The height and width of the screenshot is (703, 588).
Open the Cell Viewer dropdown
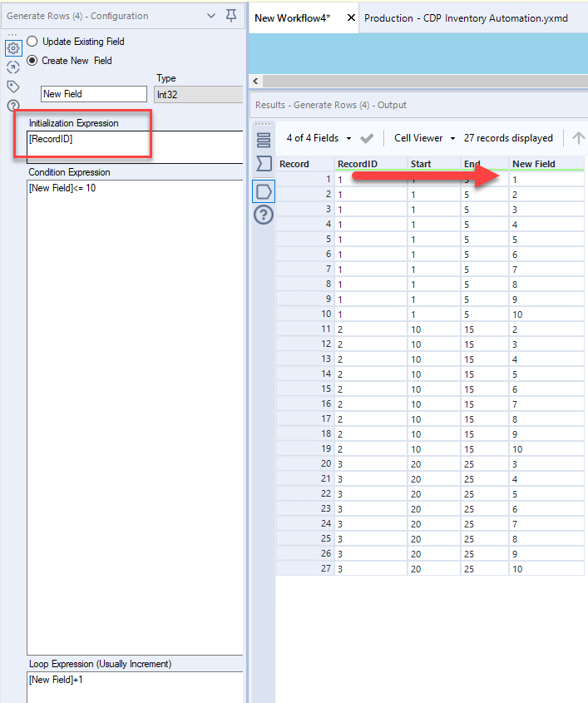coord(424,138)
